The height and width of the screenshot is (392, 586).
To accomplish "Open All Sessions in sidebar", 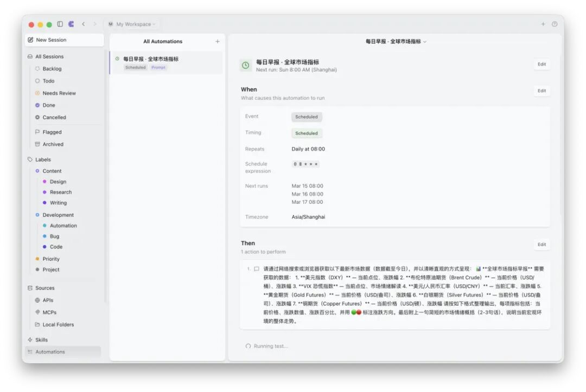I will (49, 56).
